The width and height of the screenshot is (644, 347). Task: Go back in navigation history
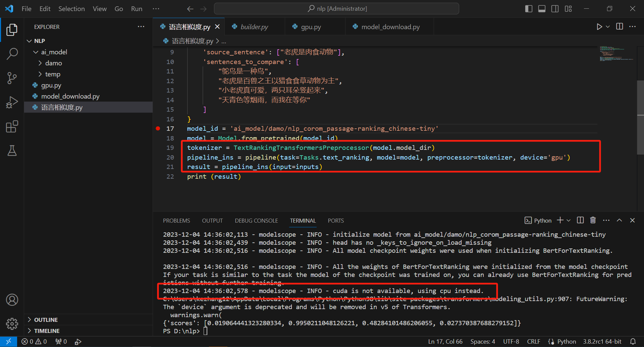tap(190, 9)
